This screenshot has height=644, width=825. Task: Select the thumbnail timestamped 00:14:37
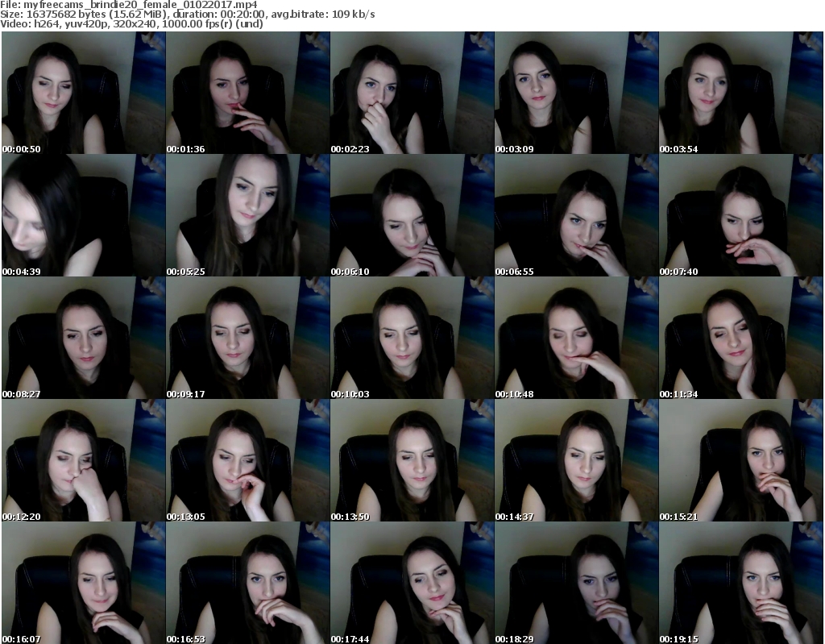(x=577, y=460)
